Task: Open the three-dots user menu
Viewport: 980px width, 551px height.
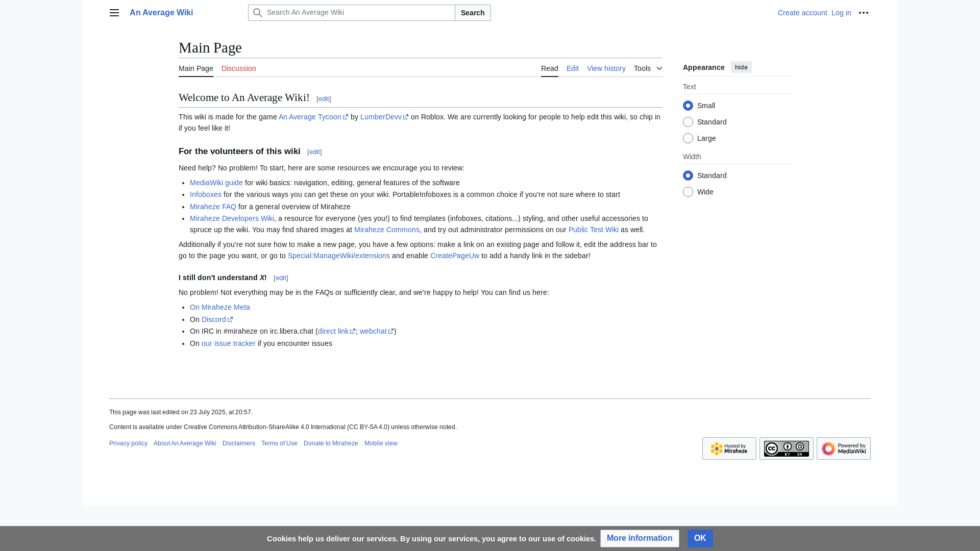Action: [864, 13]
